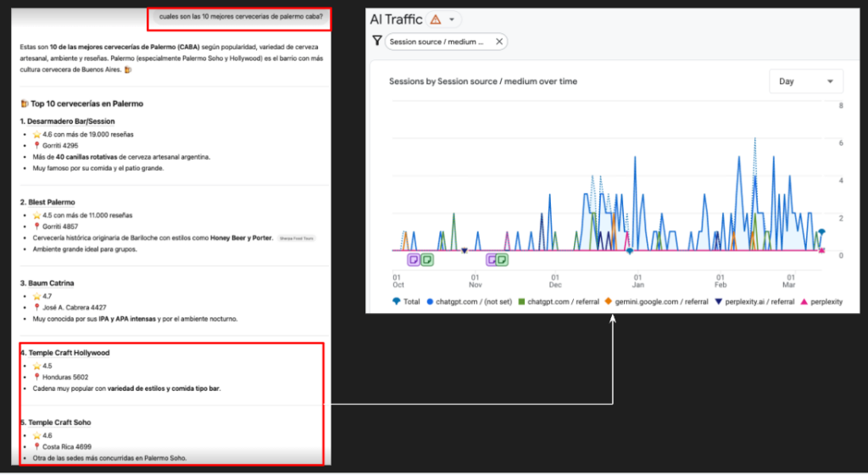Click the Total marker icon in legend
The image size is (868, 475).
398,302
